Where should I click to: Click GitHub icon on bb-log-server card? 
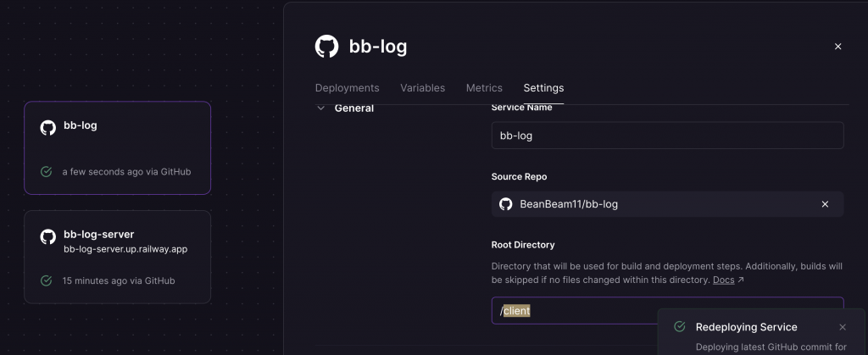48,237
